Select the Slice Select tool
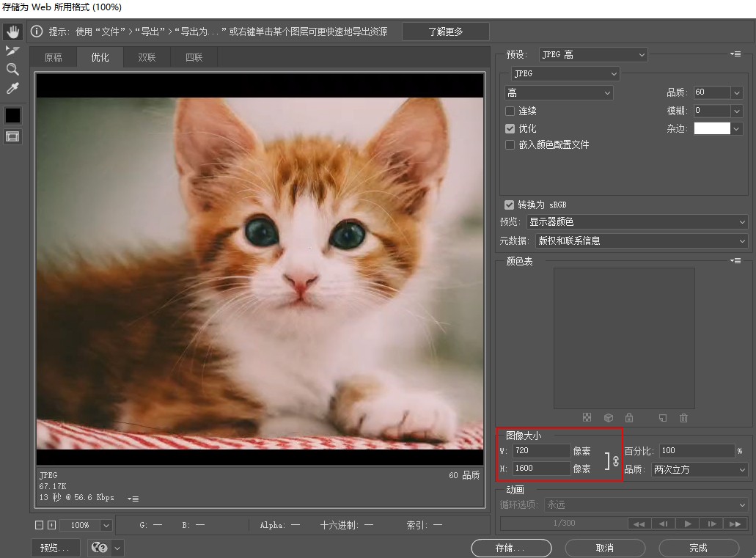The width and height of the screenshot is (756, 558). click(12, 51)
